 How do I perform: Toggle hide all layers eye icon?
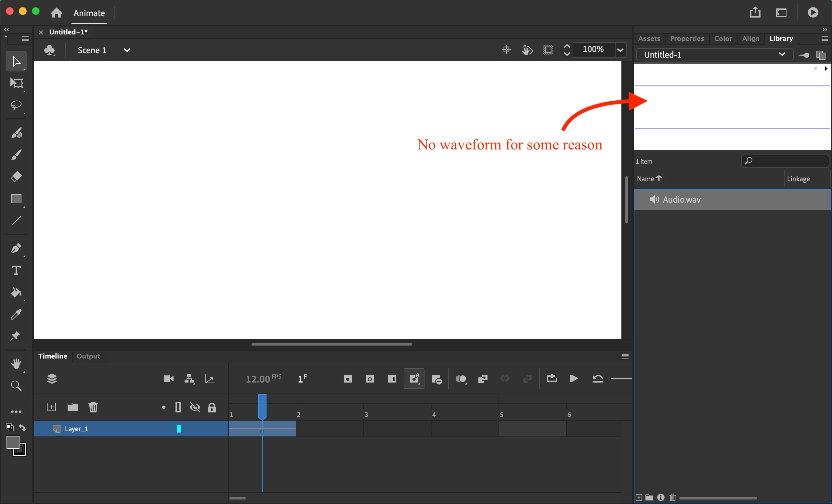(195, 408)
